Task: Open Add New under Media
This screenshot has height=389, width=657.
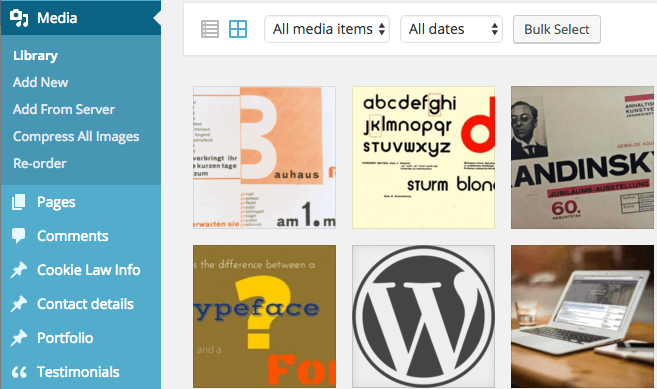Action: point(41,82)
